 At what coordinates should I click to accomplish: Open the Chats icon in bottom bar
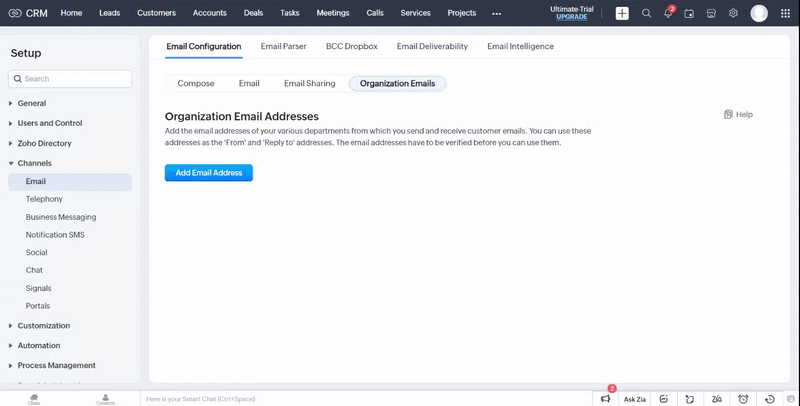pos(34,399)
